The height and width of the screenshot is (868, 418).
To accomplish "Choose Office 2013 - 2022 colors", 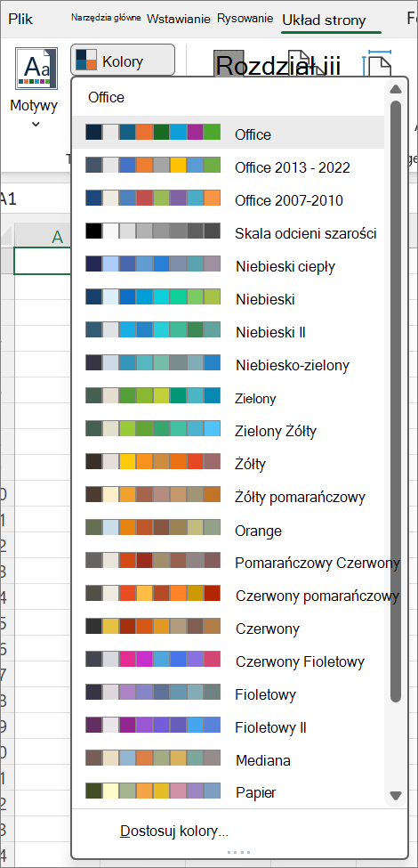I will click(229, 166).
